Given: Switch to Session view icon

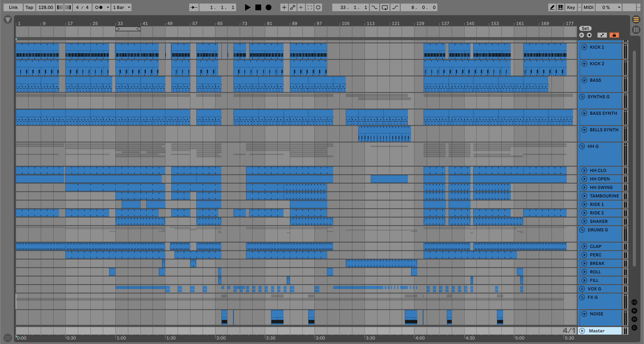Looking at the screenshot, I should (636, 30).
